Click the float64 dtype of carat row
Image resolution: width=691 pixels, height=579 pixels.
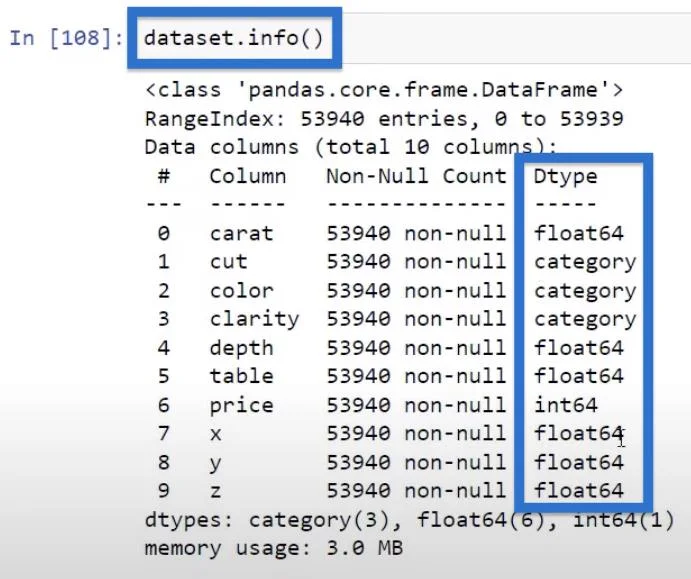(x=579, y=234)
